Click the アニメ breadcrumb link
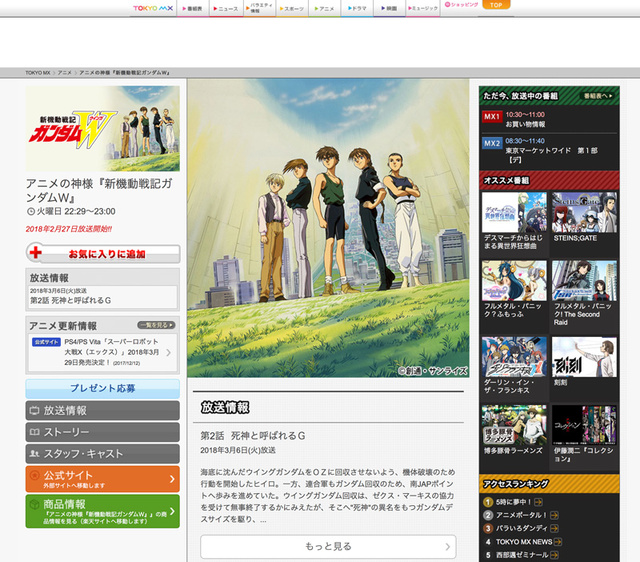The width and height of the screenshot is (640, 562). tap(64, 73)
